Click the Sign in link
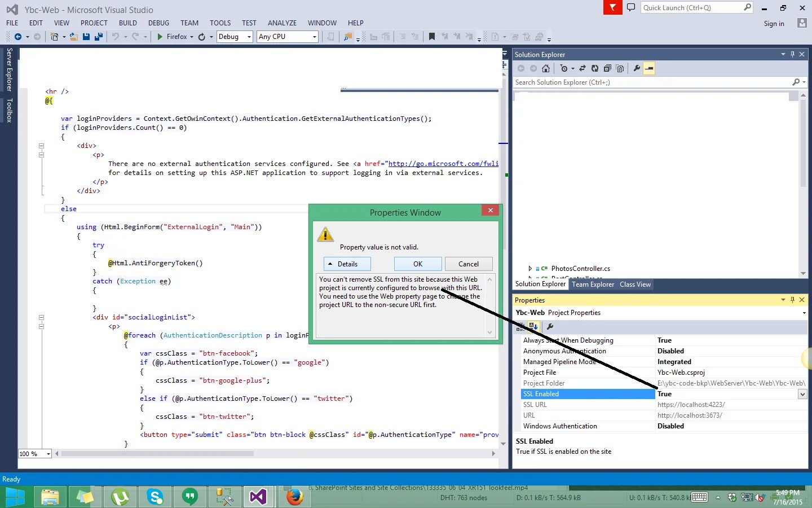Screen dimensions: 812x508 (774, 24)
